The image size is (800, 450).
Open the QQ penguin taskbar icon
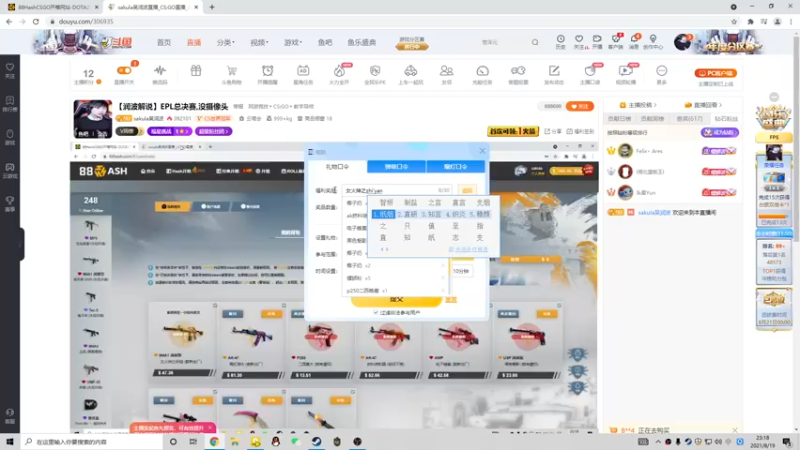[x=276, y=441]
